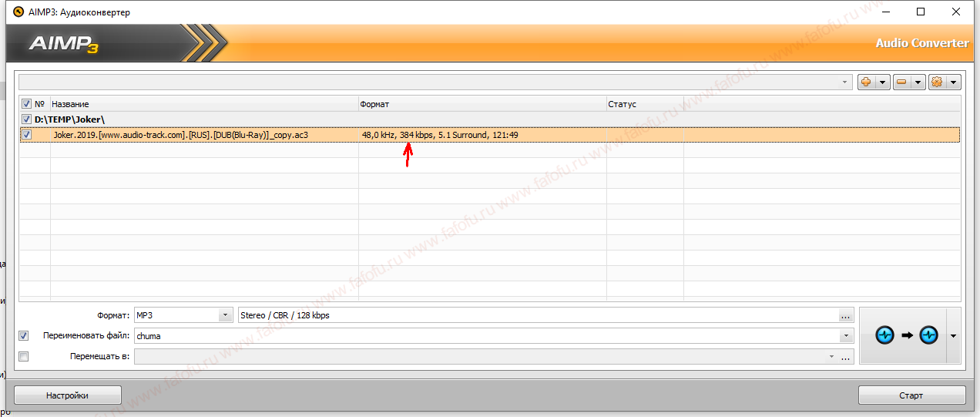Uncheck the D:\TEMP\Joker\ folder checkbox
The image size is (980, 417).
(x=26, y=119)
